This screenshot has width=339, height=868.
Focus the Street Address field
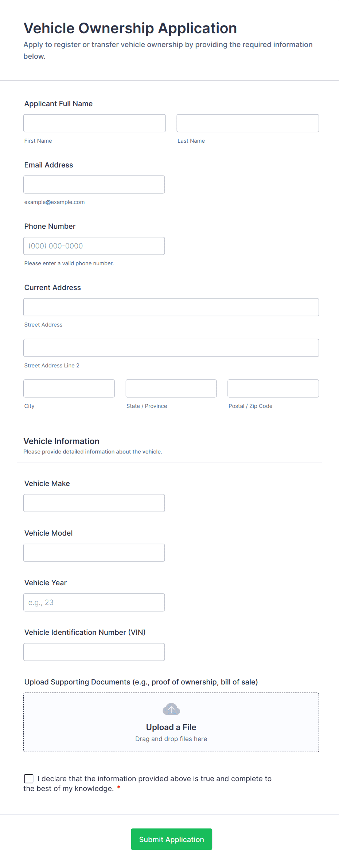[x=171, y=307]
